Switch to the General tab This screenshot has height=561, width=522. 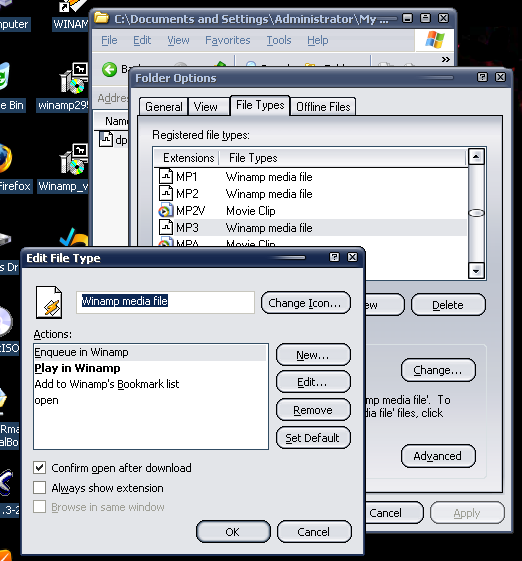click(164, 107)
